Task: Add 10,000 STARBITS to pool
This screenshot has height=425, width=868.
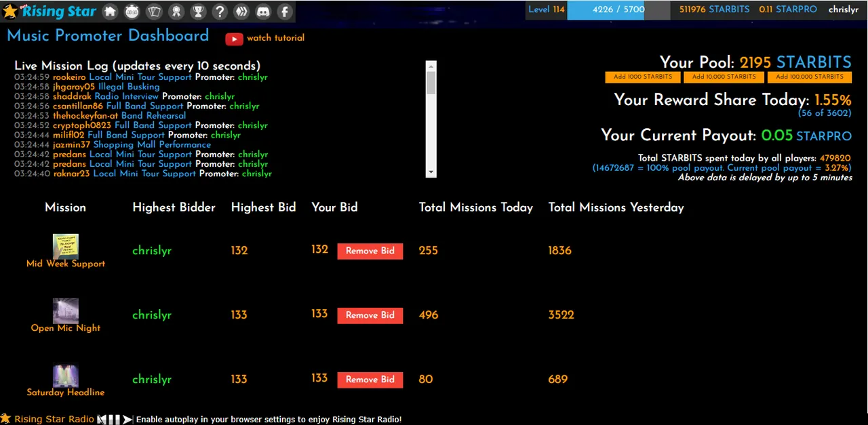Action: point(726,77)
